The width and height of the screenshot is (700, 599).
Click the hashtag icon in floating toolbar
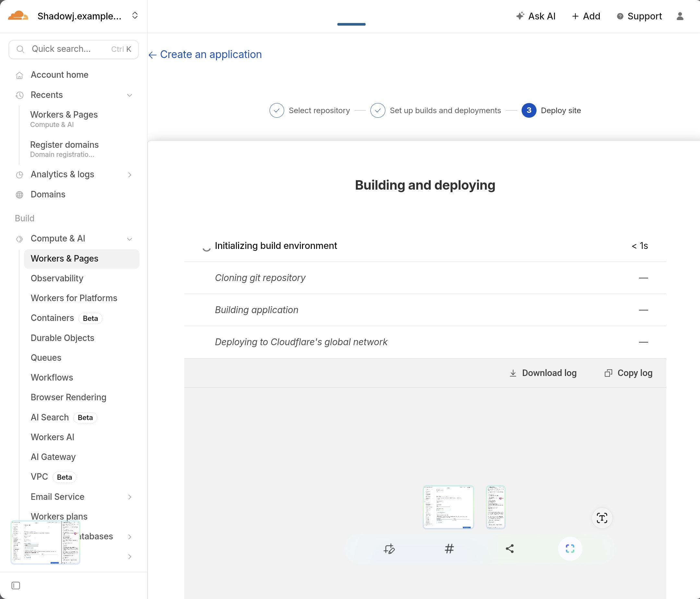point(449,549)
